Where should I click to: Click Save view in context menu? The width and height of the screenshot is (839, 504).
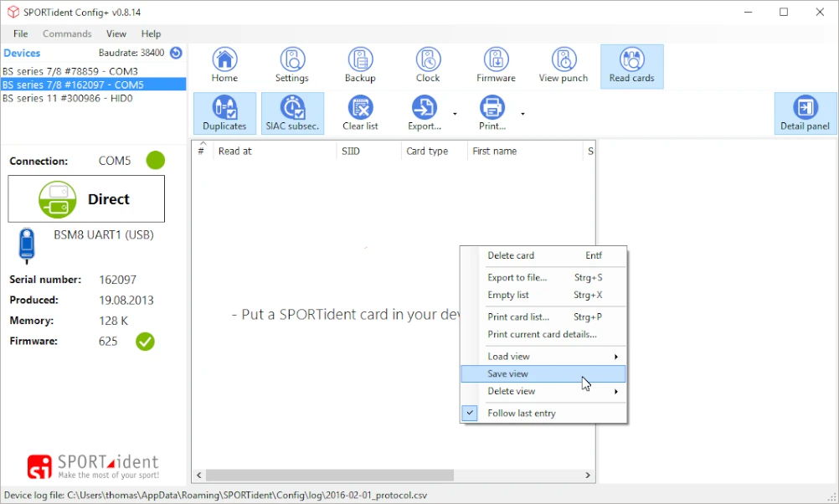pos(543,374)
